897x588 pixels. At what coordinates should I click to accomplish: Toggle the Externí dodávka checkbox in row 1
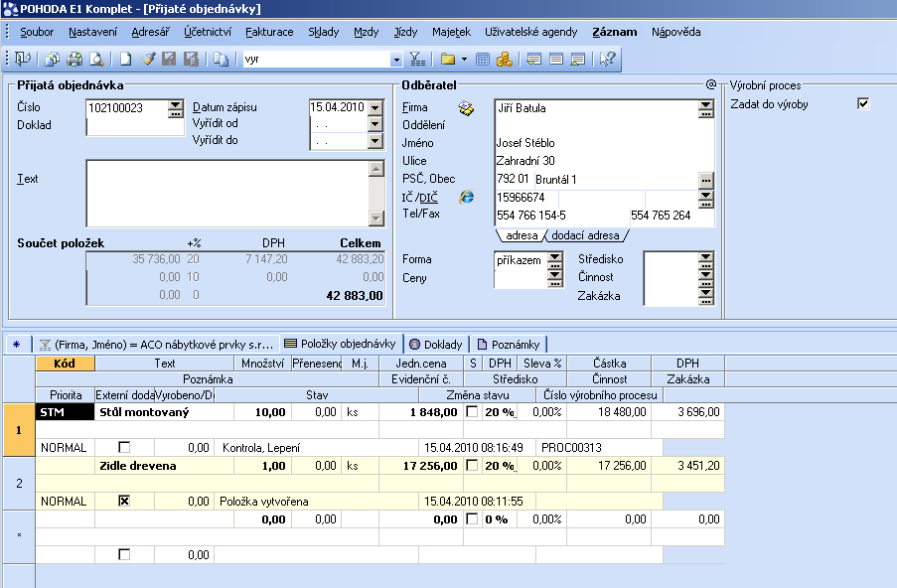click(x=123, y=447)
